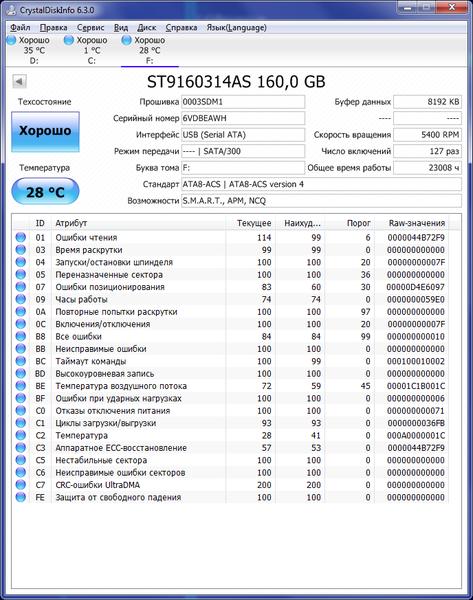Click the Raw-значения column header
Image resolution: width=473 pixels, height=600 pixels.
[x=417, y=223]
